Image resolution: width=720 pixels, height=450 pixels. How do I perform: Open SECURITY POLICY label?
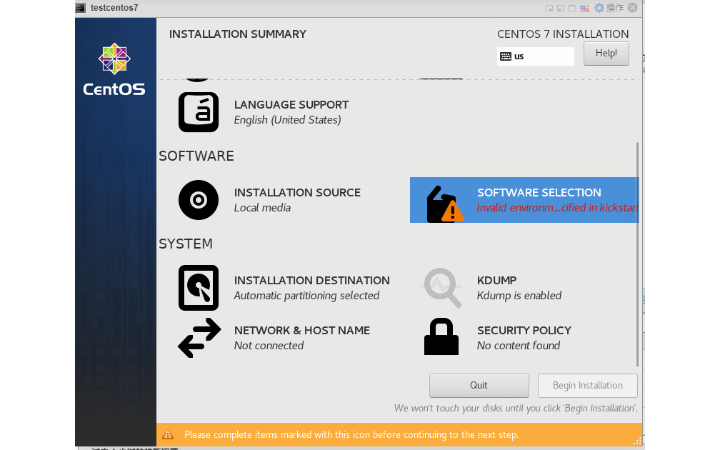click(x=524, y=330)
